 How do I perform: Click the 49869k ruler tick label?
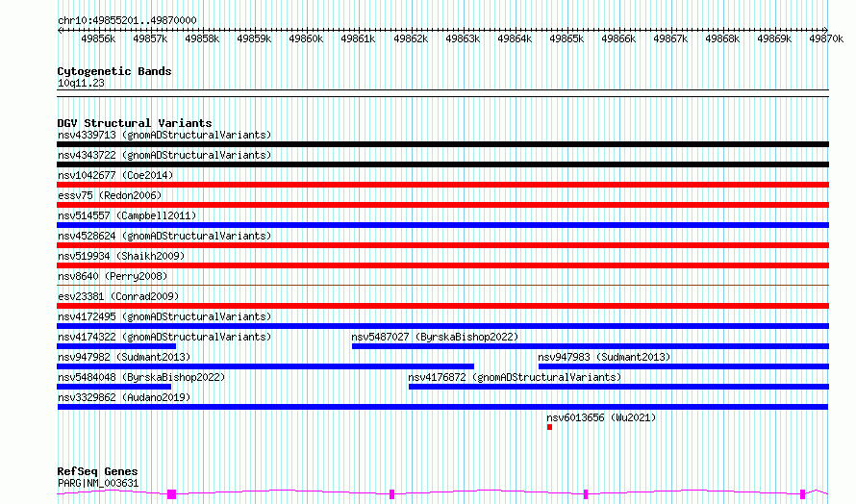(x=774, y=38)
